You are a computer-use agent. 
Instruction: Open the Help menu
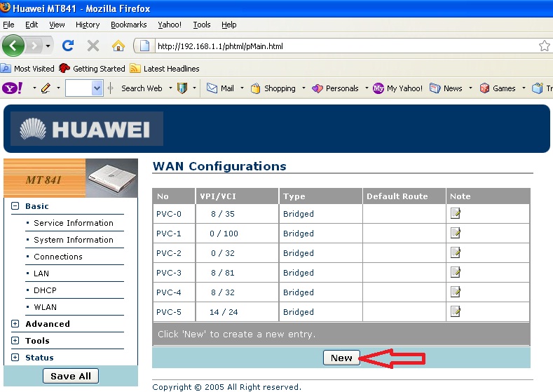click(229, 25)
